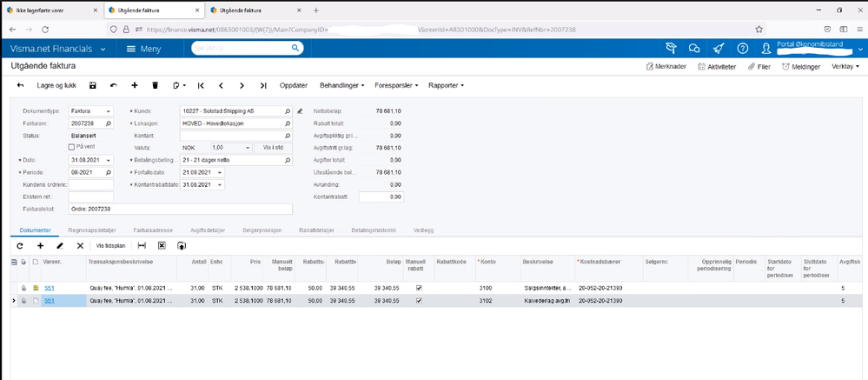The image size is (868, 380).
Task: Undo changes with the curved arrow icon
Action: tap(114, 85)
